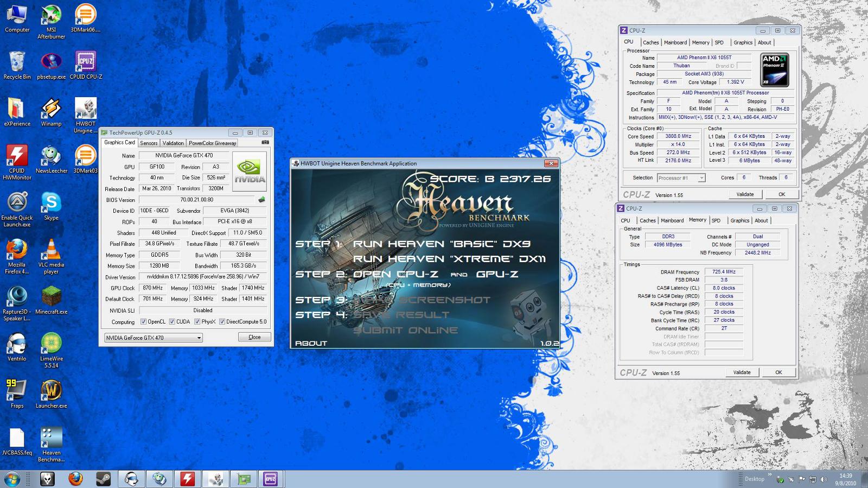Click Validate in top CPU-Z window
Viewport: 868px width, 488px height.
point(745,194)
